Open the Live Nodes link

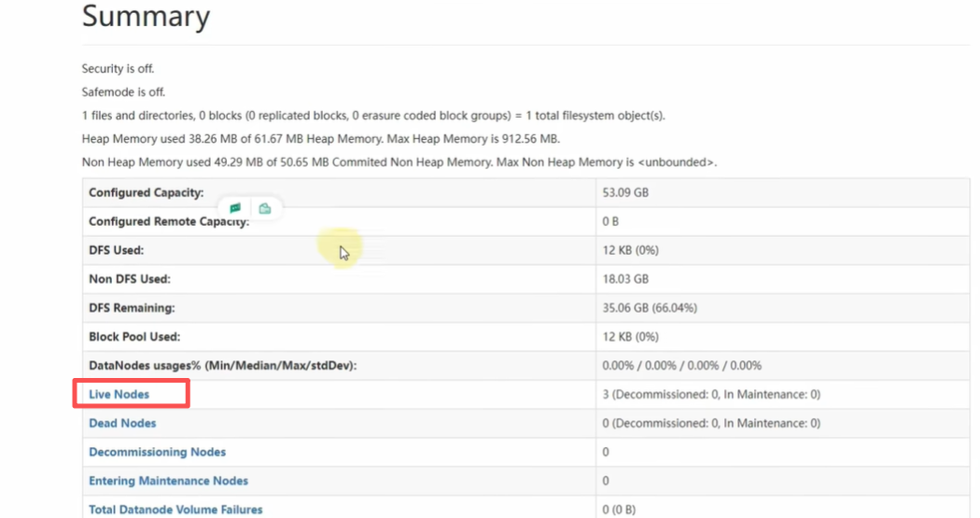119,394
